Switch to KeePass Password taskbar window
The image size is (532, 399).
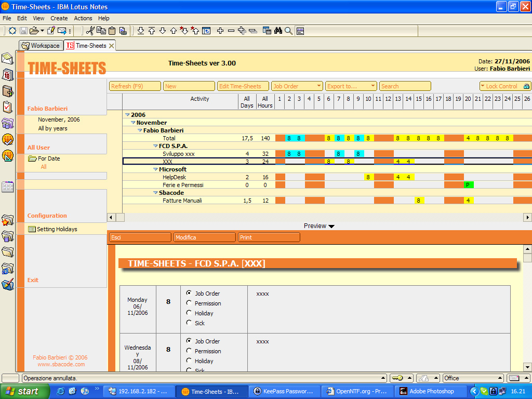pyautogui.click(x=284, y=392)
